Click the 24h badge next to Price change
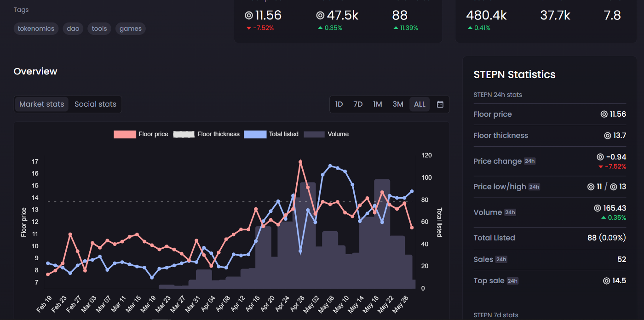The width and height of the screenshot is (644, 320). (529, 161)
